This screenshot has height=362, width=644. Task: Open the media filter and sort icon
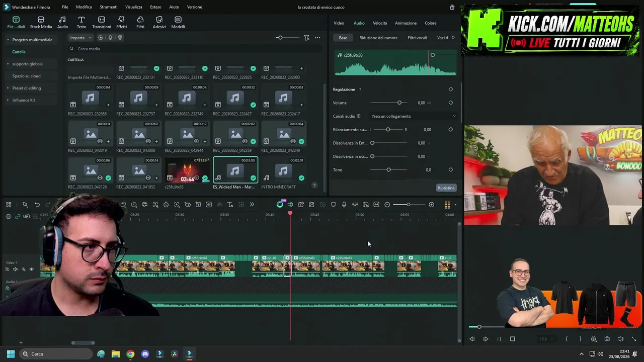tap(306, 38)
